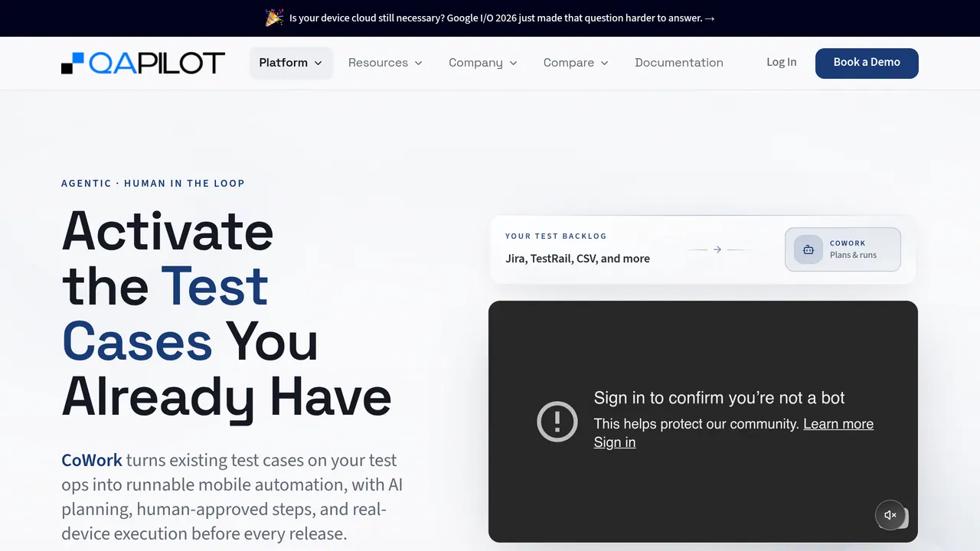Open the Company dropdown menu
This screenshot has height=551, width=980.
coord(483,63)
